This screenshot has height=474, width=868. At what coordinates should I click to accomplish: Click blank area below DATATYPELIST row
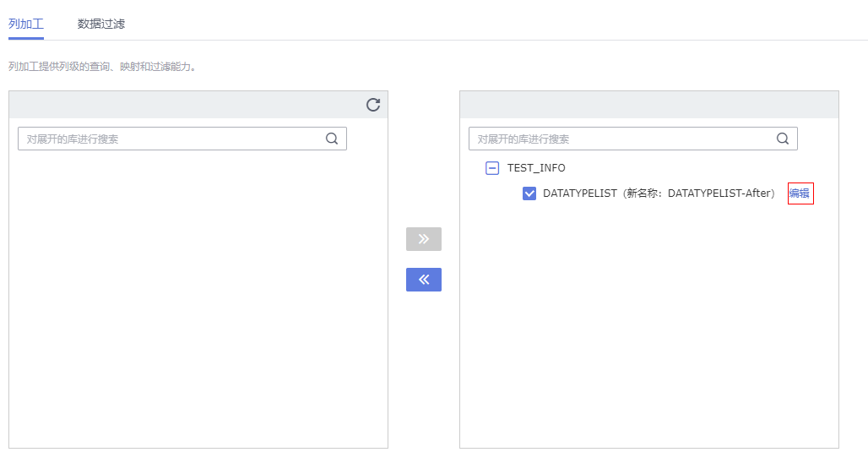pos(648,321)
